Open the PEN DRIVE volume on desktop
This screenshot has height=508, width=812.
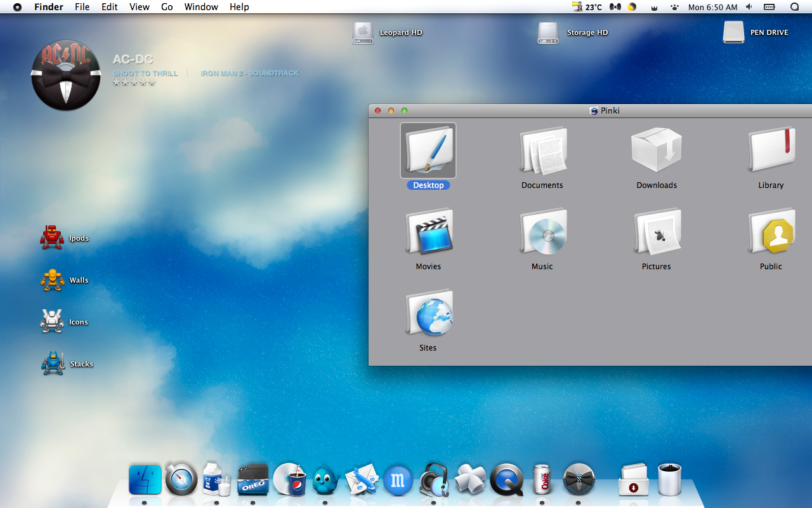(733, 32)
